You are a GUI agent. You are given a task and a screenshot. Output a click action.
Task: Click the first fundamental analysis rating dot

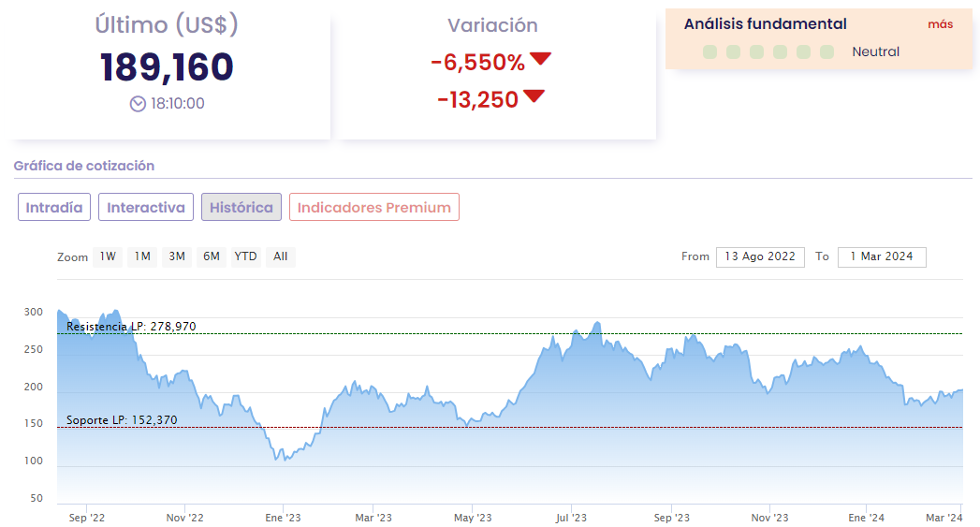point(709,52)
